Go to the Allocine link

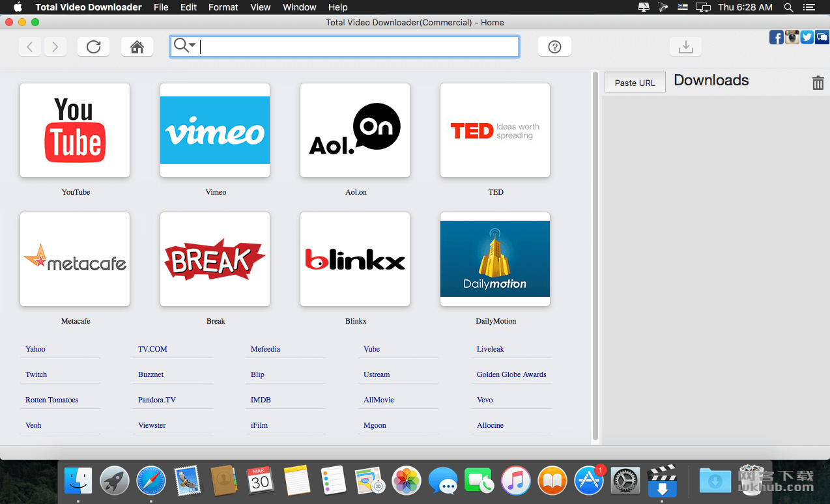[x=490, y=425]
